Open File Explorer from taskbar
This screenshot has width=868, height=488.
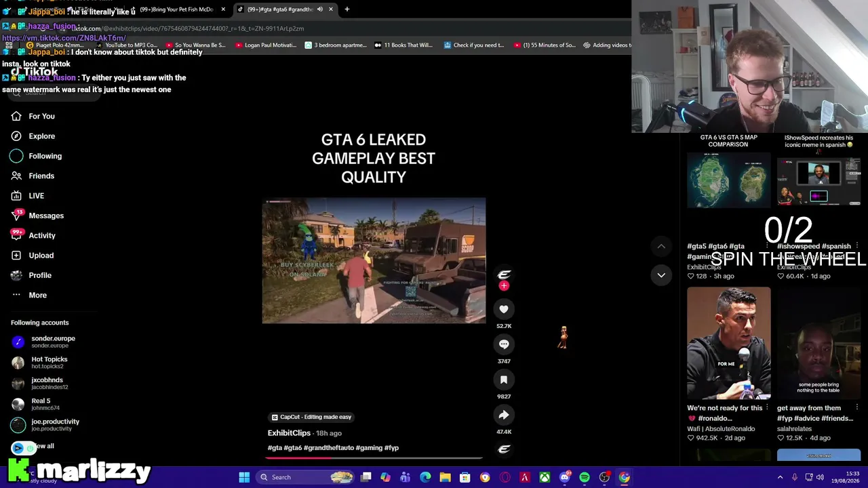pyautogui.click(x=445, y=477)
